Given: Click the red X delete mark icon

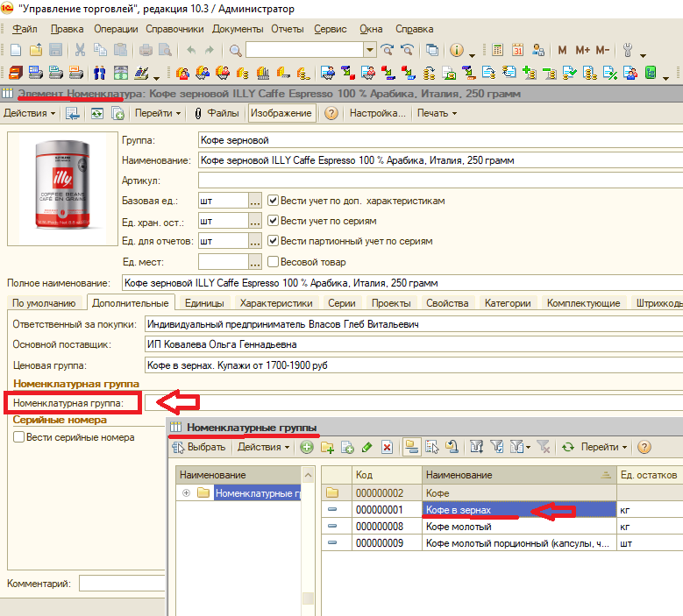Looking at the screenshot, I should tap(387, 447).
